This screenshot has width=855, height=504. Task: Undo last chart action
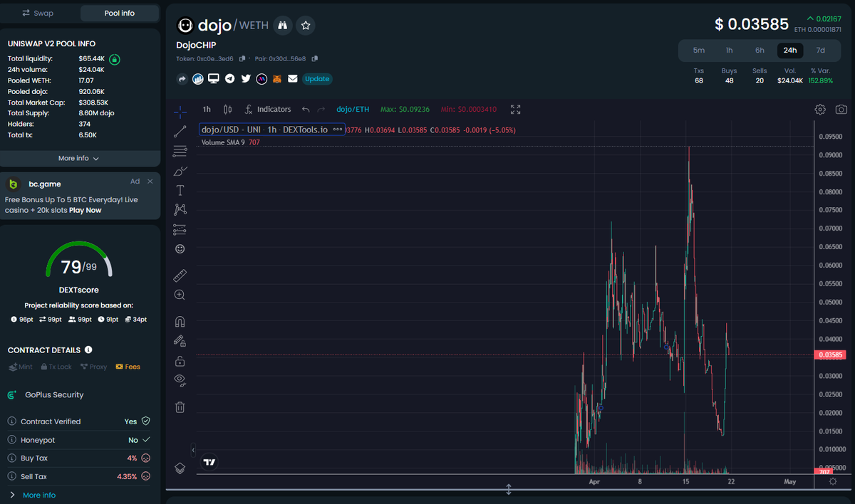click(x=306, y=110)
